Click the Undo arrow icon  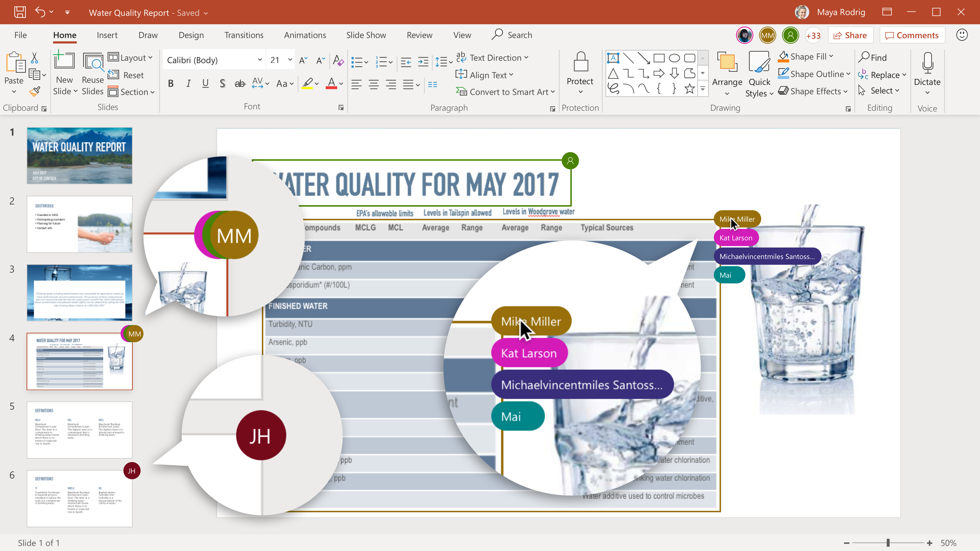40,12
